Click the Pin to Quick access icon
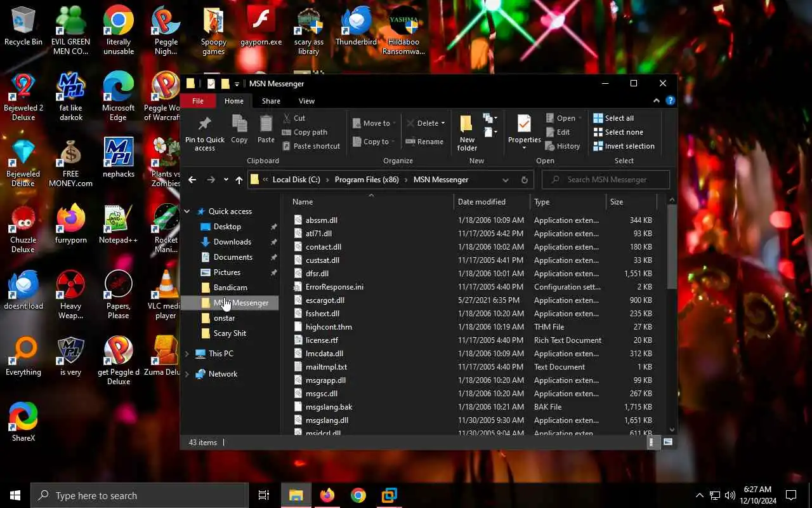The image size is (812, 508). (204, 124)
